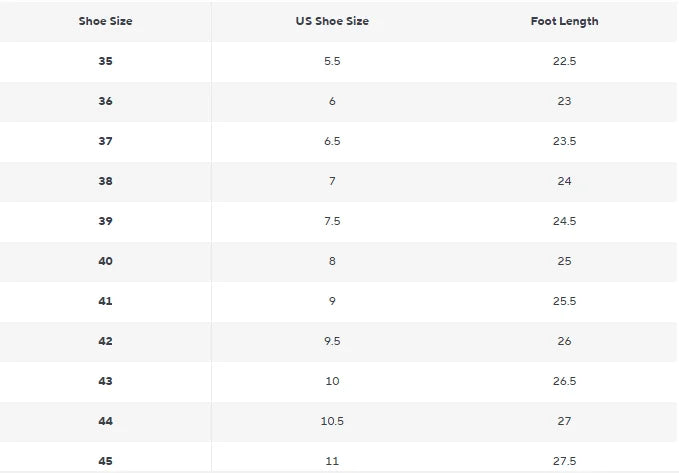Click foot length 22.5 value
The image size is (679, 473).
[x=564, y=61]
